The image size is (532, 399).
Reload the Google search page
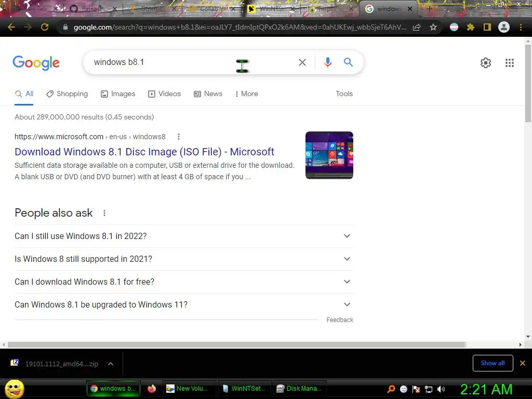(45, 27)
